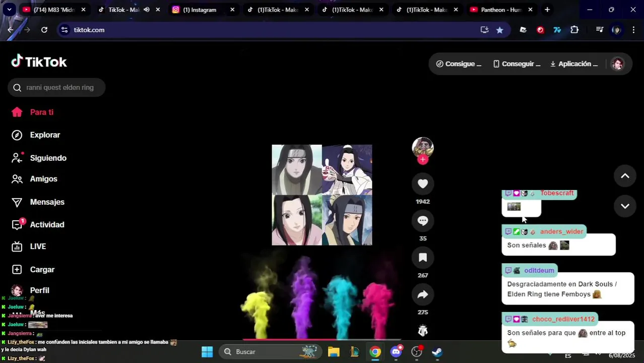
Task: Open the Chrome profile avatar
Action: coord(616,30)
